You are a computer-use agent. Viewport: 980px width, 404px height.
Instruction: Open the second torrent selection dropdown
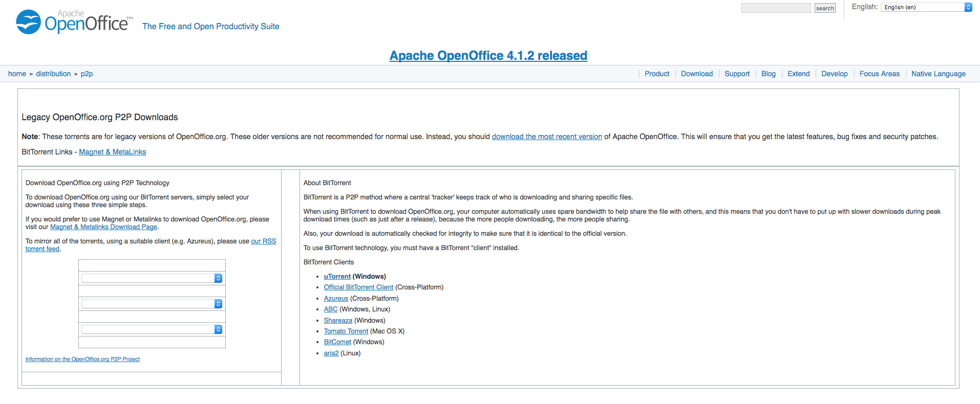(x=152, y=304)
